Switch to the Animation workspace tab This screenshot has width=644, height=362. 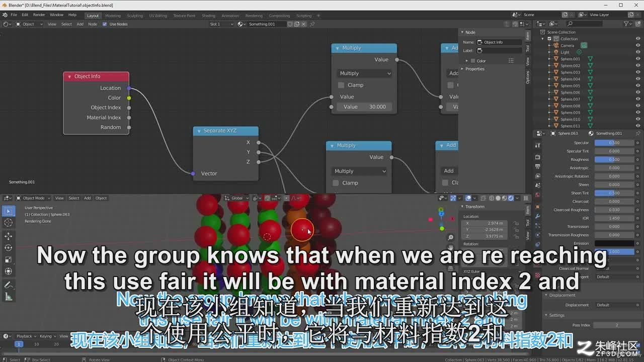230,16
